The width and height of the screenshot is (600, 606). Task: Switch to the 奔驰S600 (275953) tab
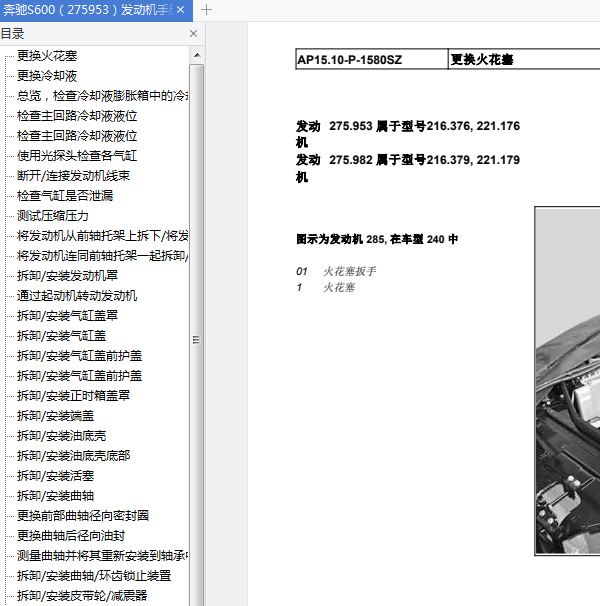point(88,10)
